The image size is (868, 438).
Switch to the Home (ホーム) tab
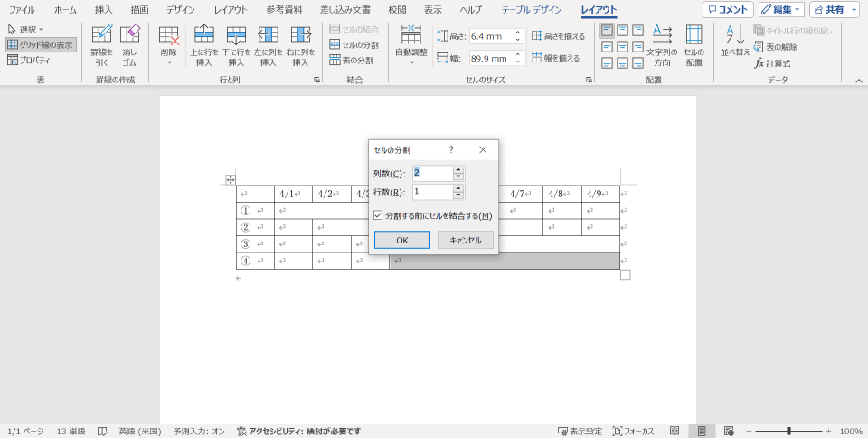coord(65,10)
